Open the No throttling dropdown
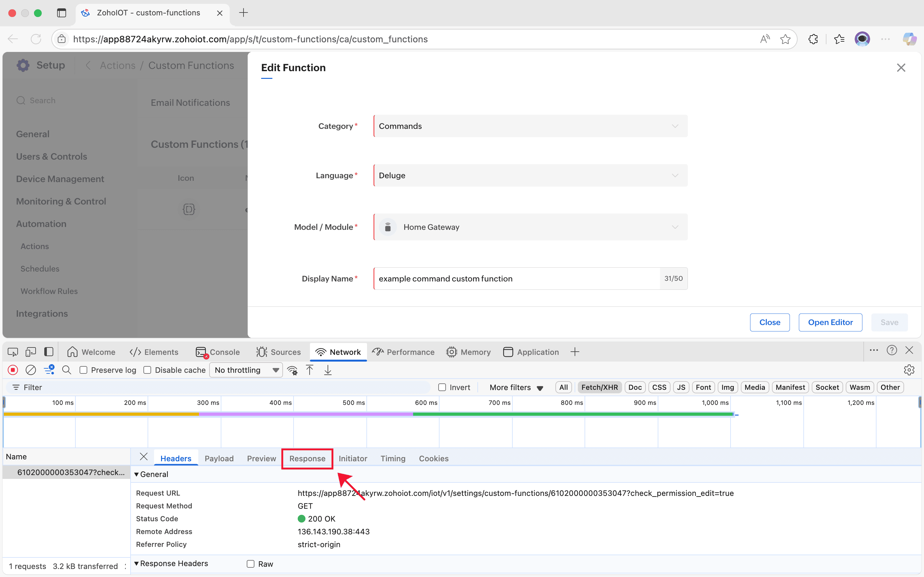 pos(246,370)
